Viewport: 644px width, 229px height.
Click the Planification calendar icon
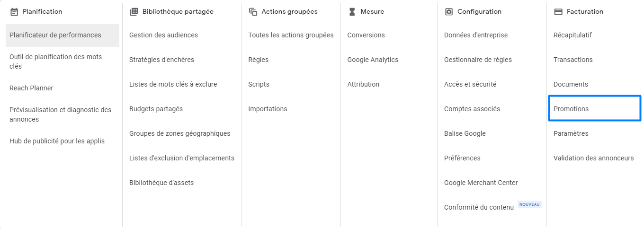(14, 12)
